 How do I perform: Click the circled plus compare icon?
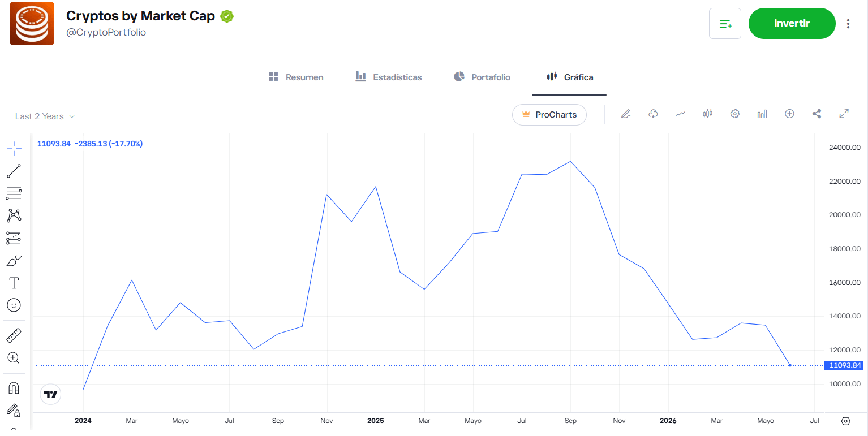pyautogui.click(x=789, y=114)
